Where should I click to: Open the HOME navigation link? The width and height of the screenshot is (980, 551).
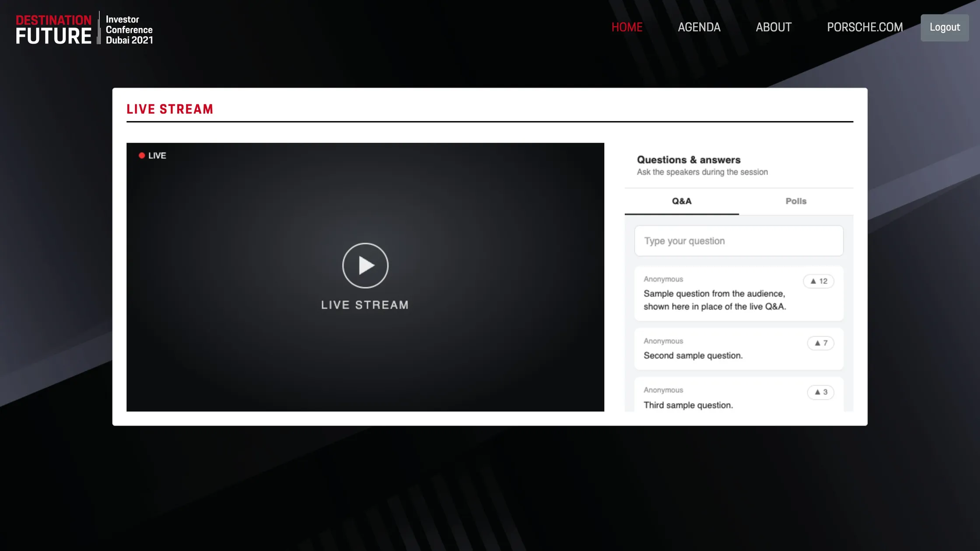627,27
